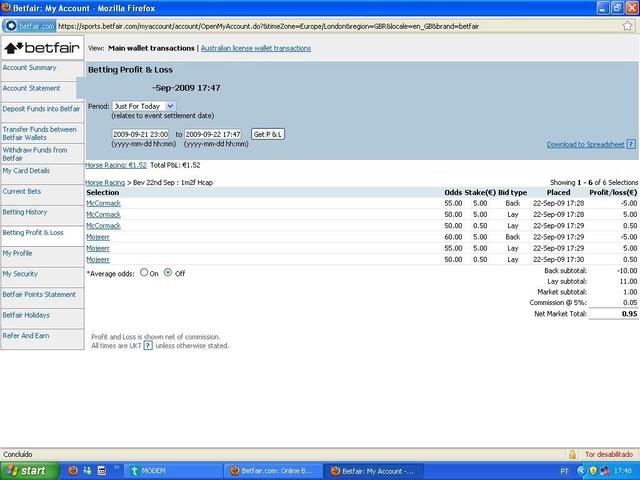Open Download to Spreadsheet link
The height and width of the screenshot is (480, 640).
tap(586, 144)
